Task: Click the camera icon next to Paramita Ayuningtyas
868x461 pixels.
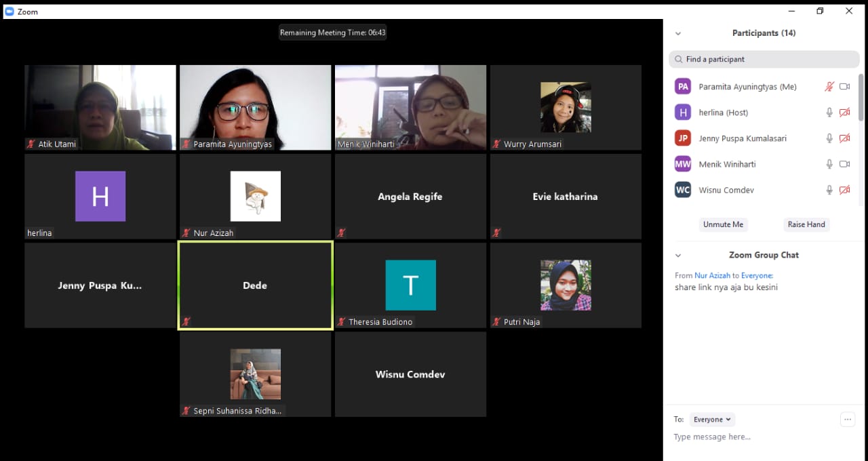Action: (844, 87)
